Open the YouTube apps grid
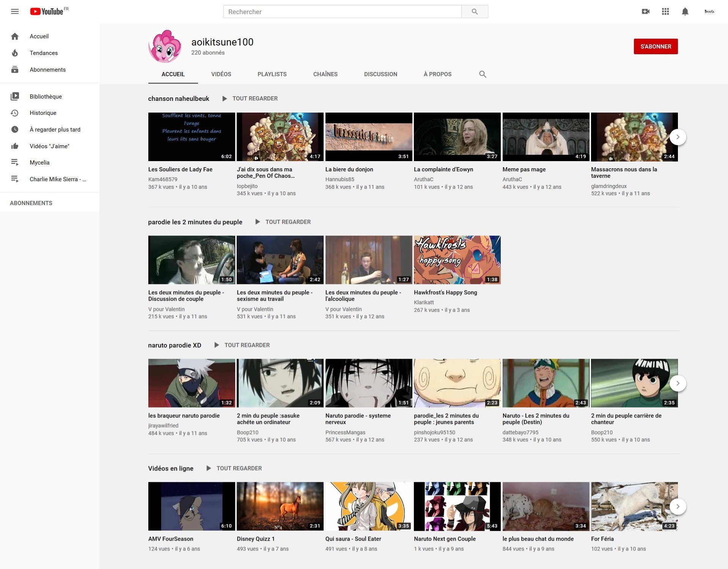 [x=665, y=11]
